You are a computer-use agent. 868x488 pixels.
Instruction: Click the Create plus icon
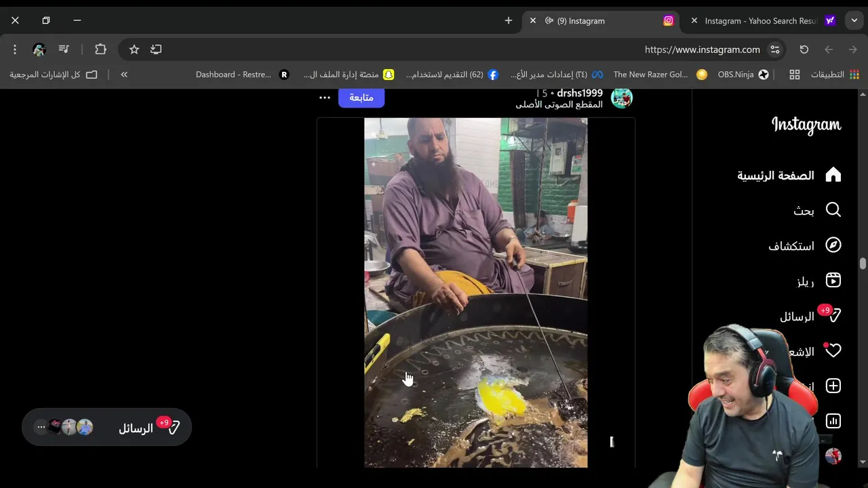[x=833, y=386]
